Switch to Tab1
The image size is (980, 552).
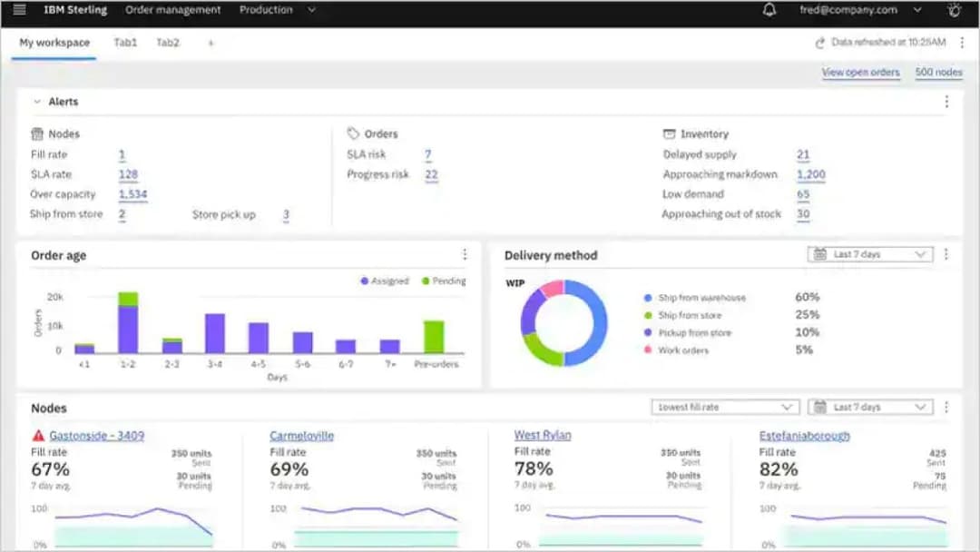[x=125, y=43]
